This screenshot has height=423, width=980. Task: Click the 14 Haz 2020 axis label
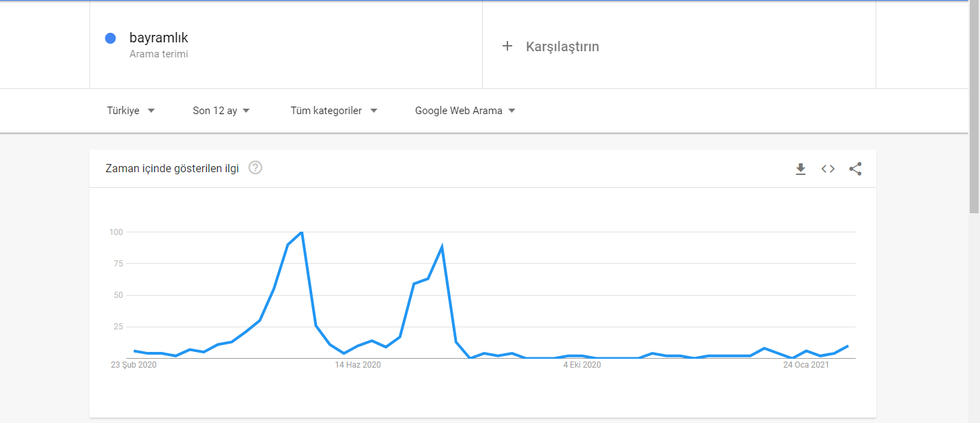click(x=358, y=365)
